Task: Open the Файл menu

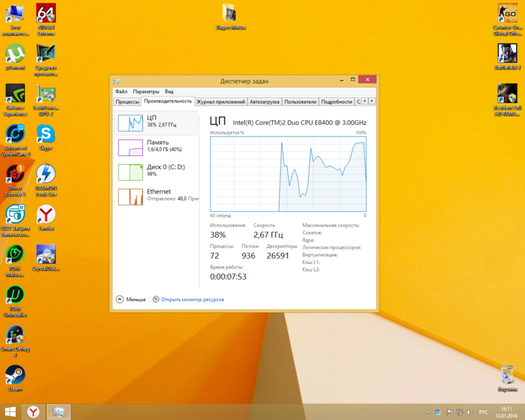Action: (121, 91)
